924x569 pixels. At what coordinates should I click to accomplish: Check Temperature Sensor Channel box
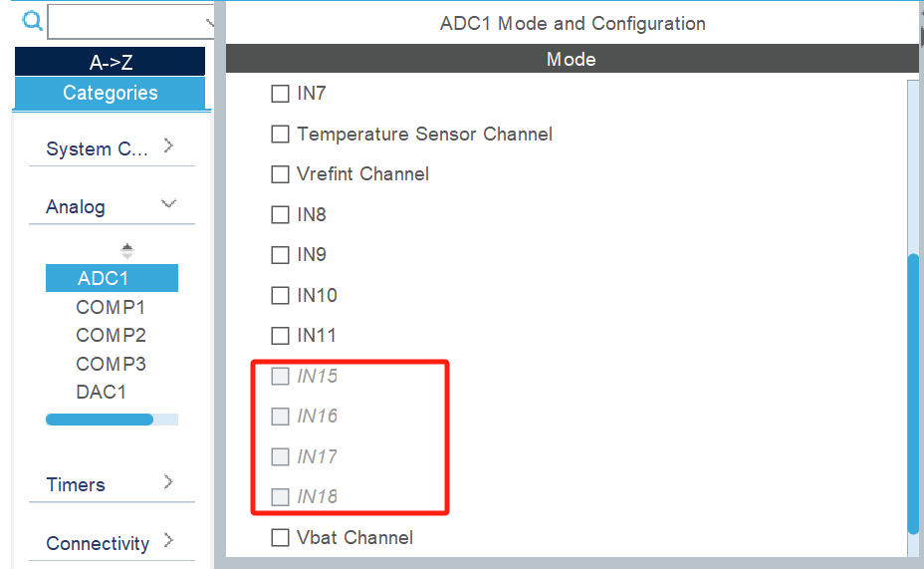point(281,134)
